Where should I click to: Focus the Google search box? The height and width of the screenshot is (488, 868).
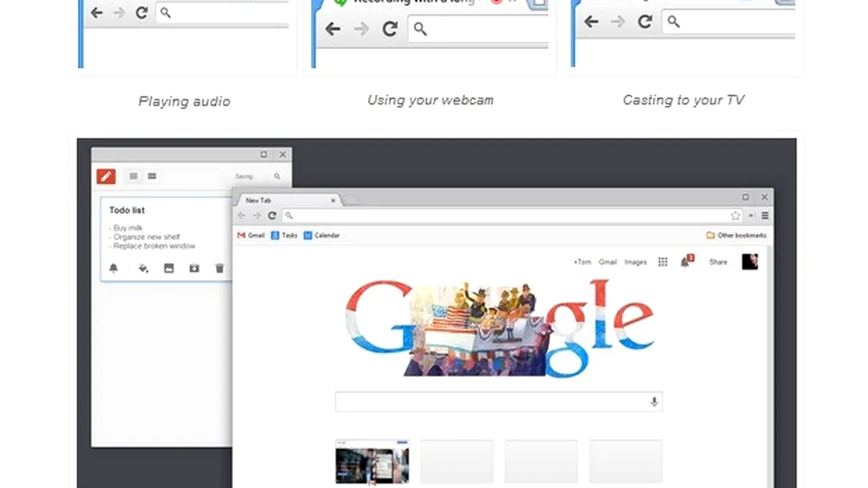click(x=499, y=402)
